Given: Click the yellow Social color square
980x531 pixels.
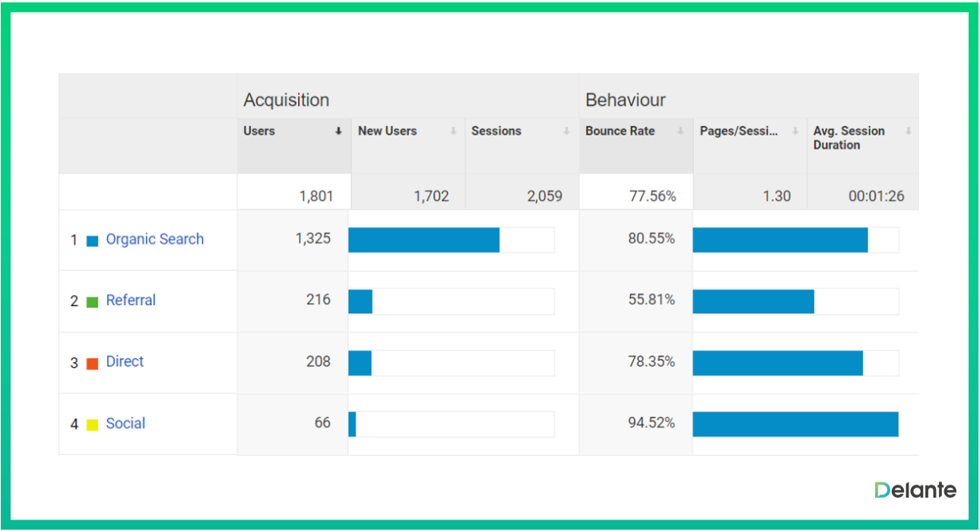Looking at the screenshot, I should (93, 425).
